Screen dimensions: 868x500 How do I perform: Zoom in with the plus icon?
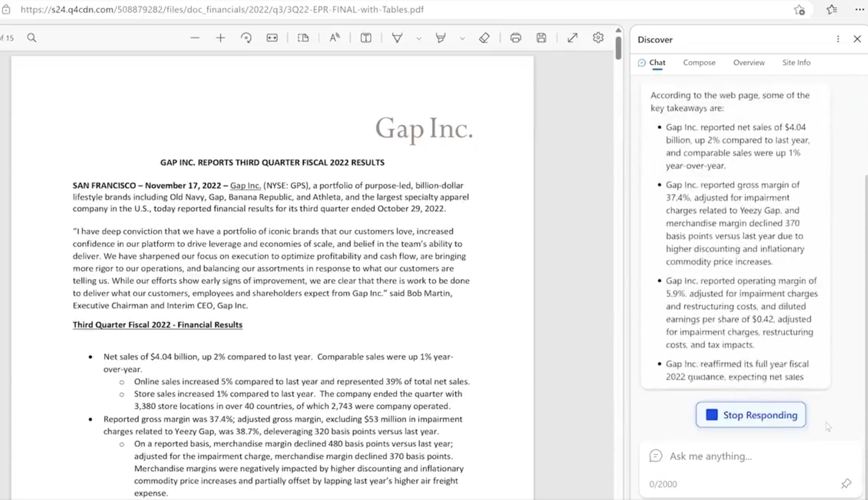click(x=221, y=38)
